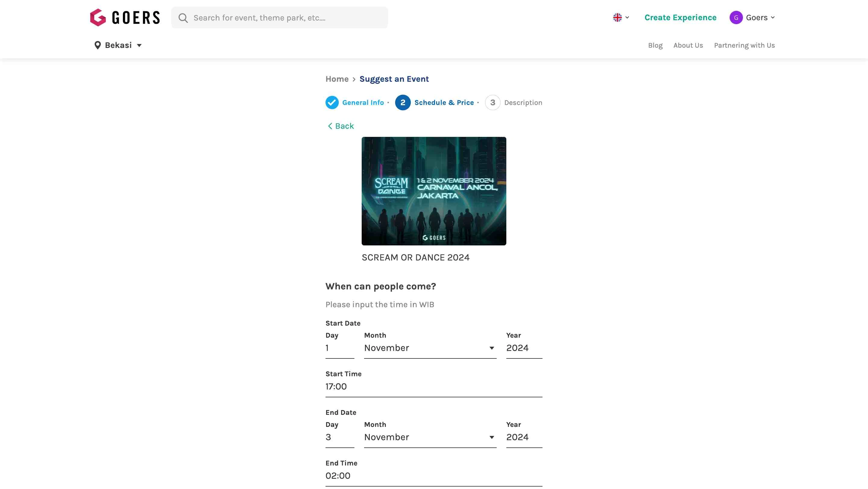Open the Bekasi location dropdown

[118, 45]
